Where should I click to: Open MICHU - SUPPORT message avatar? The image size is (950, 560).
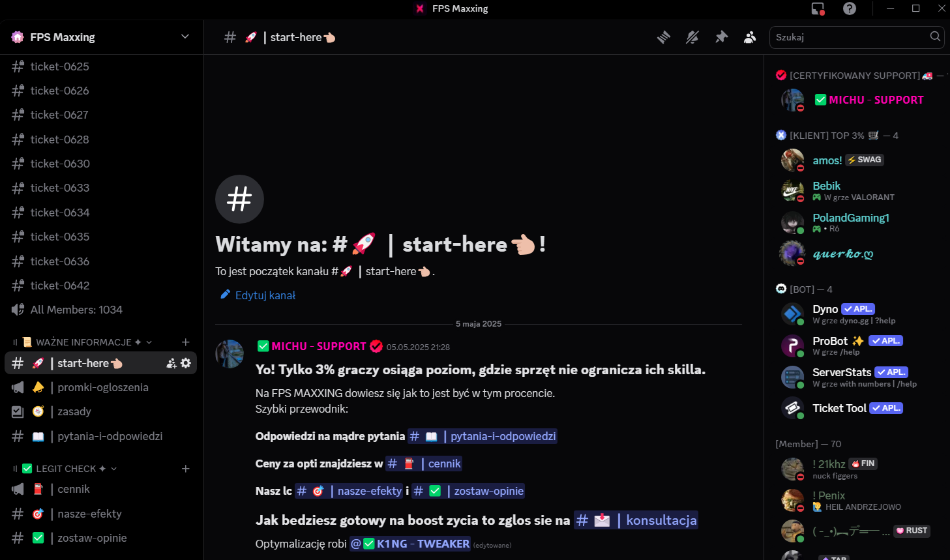230,353
